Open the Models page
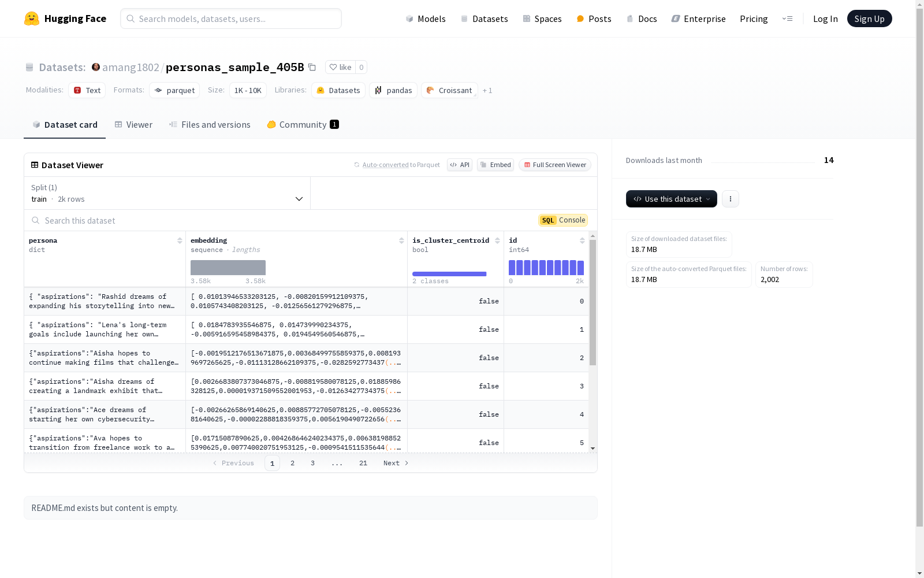 pos(426,18)
